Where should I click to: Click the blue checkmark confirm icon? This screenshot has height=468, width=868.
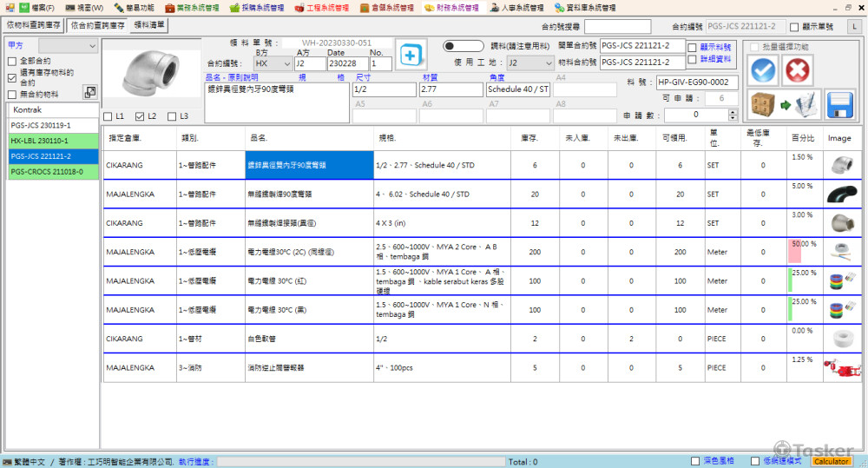[x=763, y=70]
